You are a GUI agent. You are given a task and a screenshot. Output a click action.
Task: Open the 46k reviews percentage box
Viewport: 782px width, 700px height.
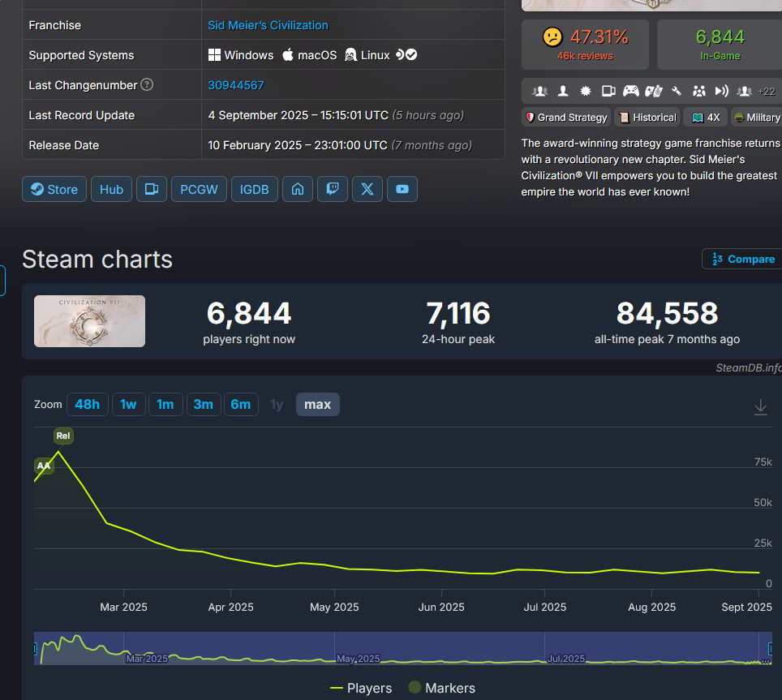click(x=585, y=45)
